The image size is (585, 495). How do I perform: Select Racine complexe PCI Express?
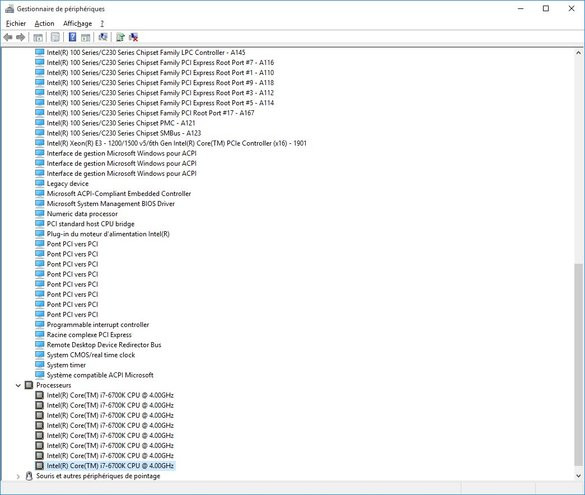(89, 335)
